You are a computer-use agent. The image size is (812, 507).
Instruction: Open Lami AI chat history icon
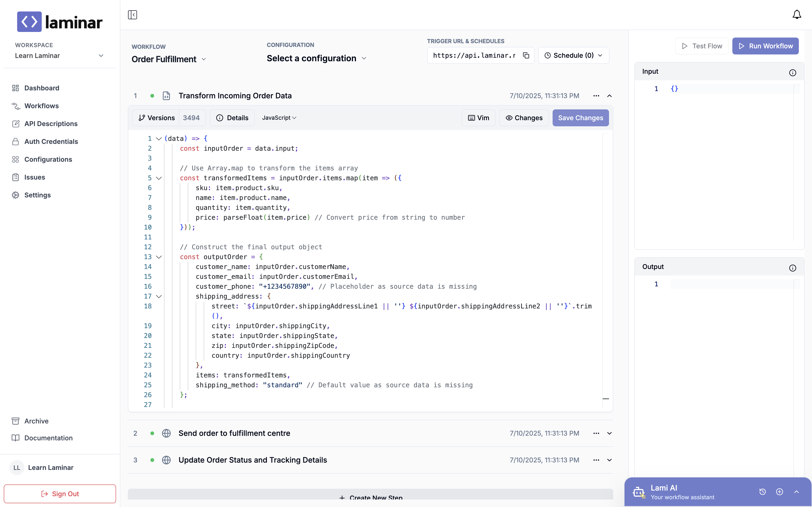(x=762, y=492)
